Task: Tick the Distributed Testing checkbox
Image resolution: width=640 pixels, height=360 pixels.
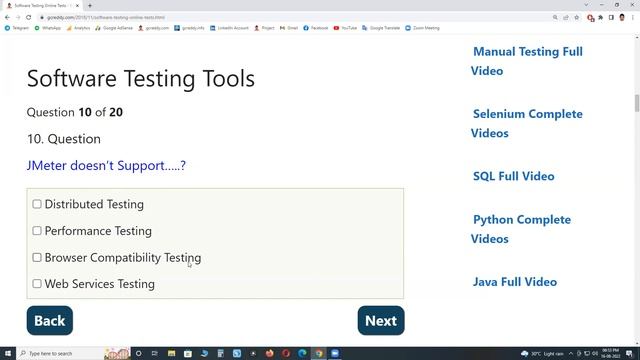Action: [37, 204]
